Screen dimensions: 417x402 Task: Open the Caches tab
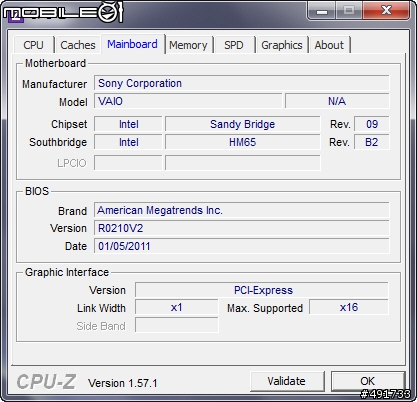point(78,45)
